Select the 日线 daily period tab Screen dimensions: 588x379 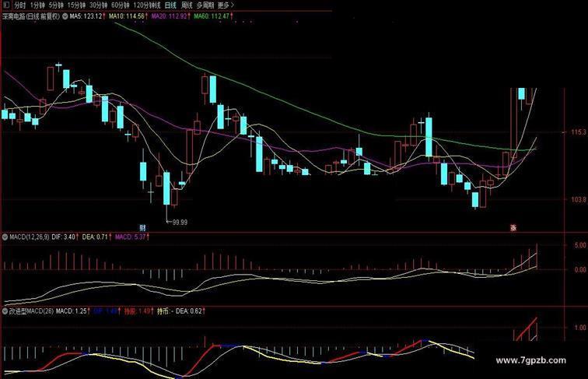click(170, 5)
